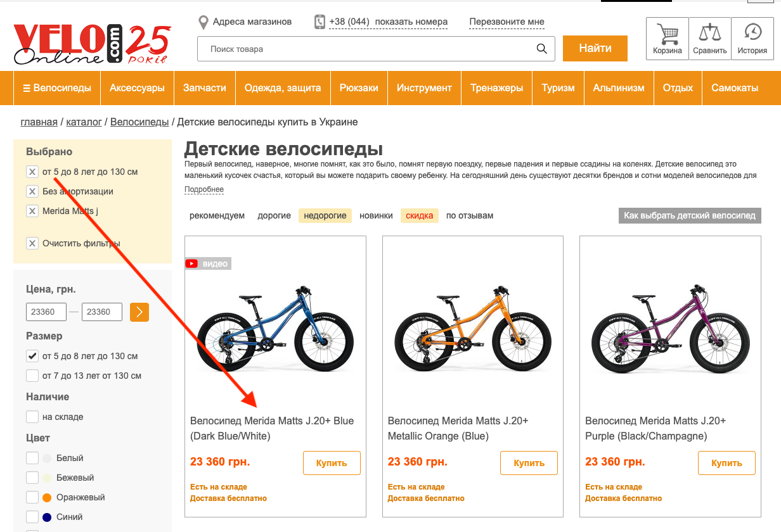Click the YouTube video badge on the blue bike
The width and height of the screenshot is (781, 532).
point(208,263)
